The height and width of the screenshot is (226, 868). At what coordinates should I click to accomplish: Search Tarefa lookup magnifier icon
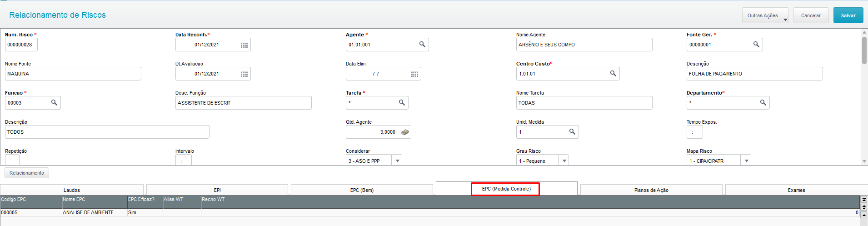pos(402,102)
